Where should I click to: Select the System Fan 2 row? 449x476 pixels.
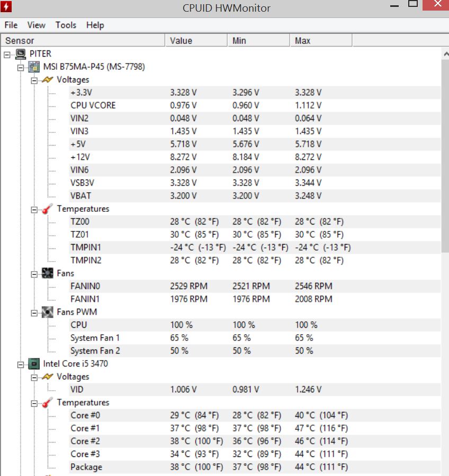254,351
